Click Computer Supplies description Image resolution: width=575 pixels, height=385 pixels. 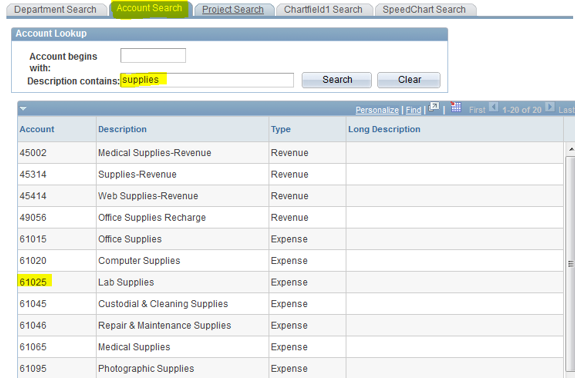(x=139, y=261)
